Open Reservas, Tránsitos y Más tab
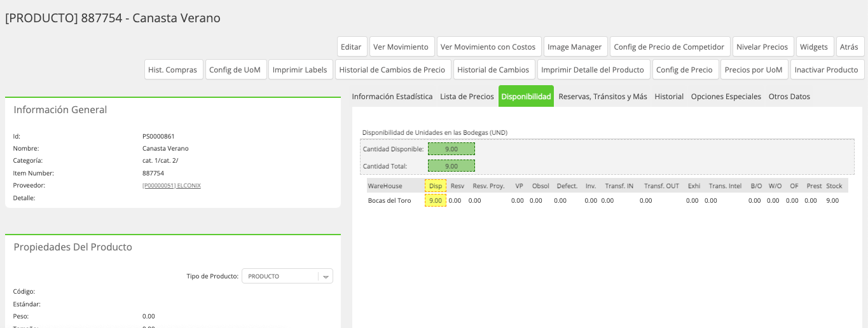The image size is (868, 328). [x=603, y=97]
